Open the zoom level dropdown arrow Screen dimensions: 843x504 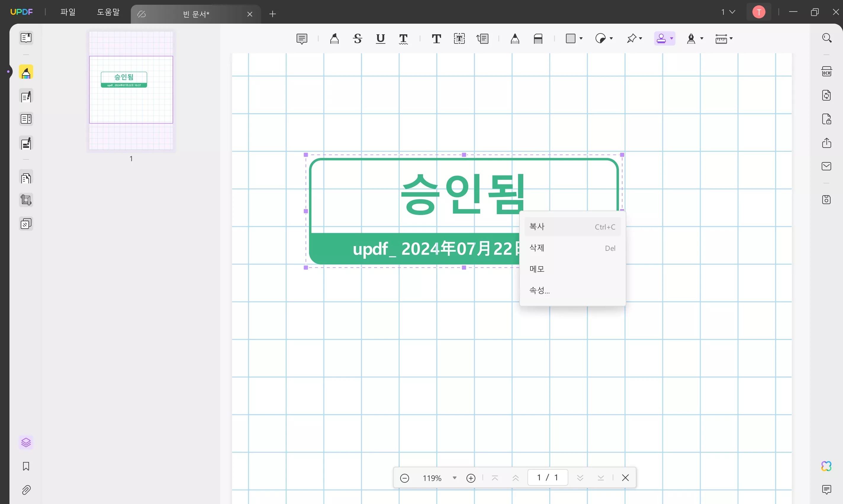tap(454, 478)
